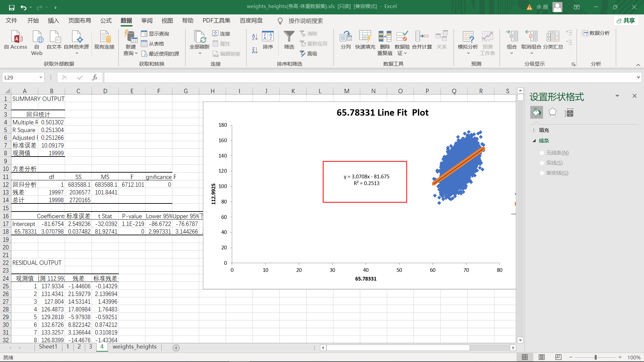Image resolution: width=644 pixels, height=362 pixels.
Task: Collapse the 线条 section
Action: (x=534, y=141)
